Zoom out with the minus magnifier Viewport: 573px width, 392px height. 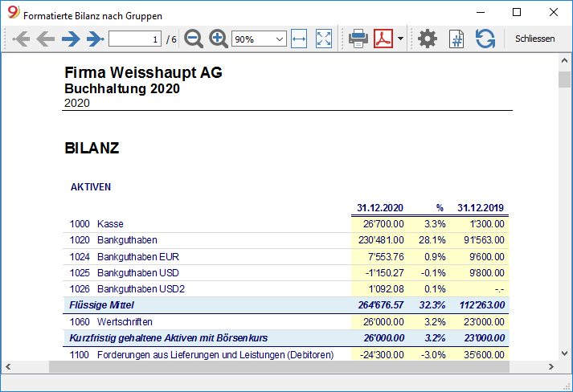[194, 39]
